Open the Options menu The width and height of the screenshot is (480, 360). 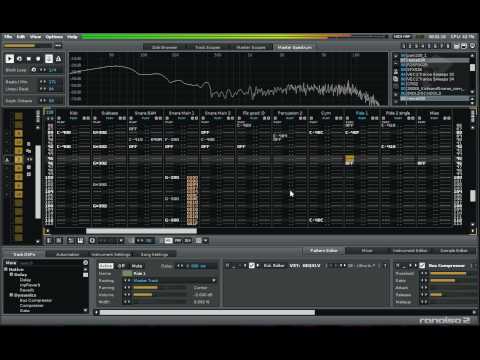(x=54, y=37)
